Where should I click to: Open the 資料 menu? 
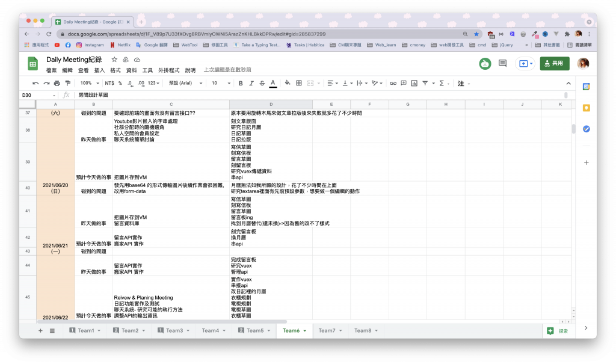(132, 70)
